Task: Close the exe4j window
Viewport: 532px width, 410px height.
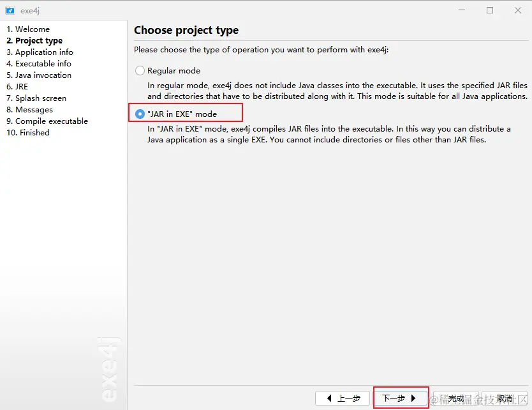Action: pos(518,10)
